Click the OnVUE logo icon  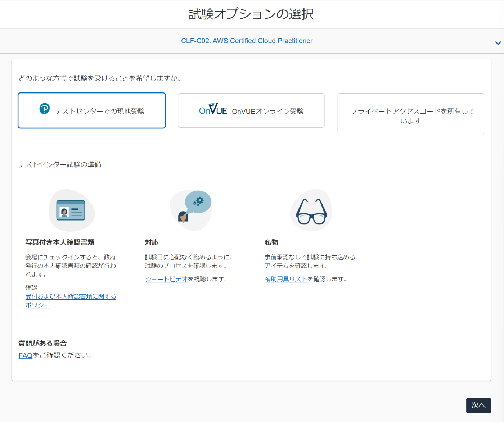coord(213,109)
